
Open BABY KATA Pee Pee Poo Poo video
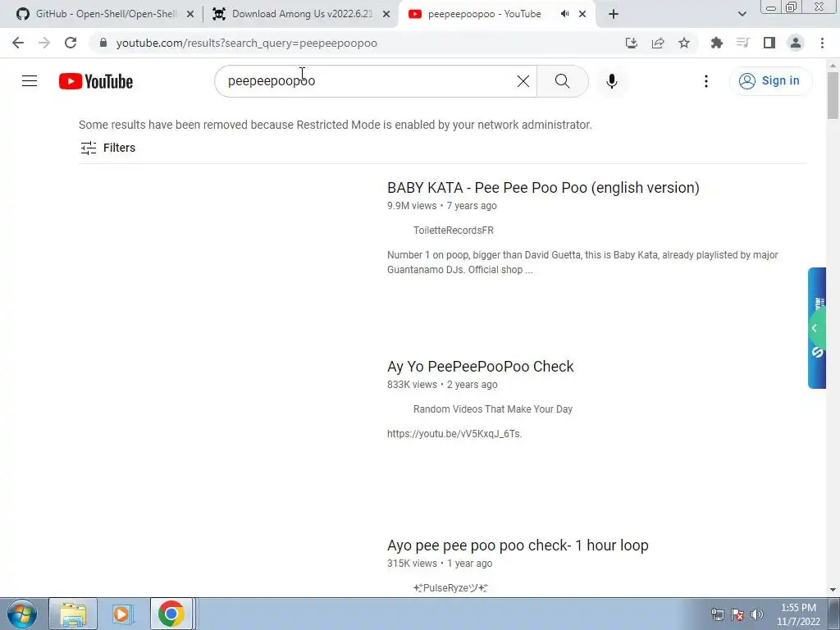tap(543, 188)
